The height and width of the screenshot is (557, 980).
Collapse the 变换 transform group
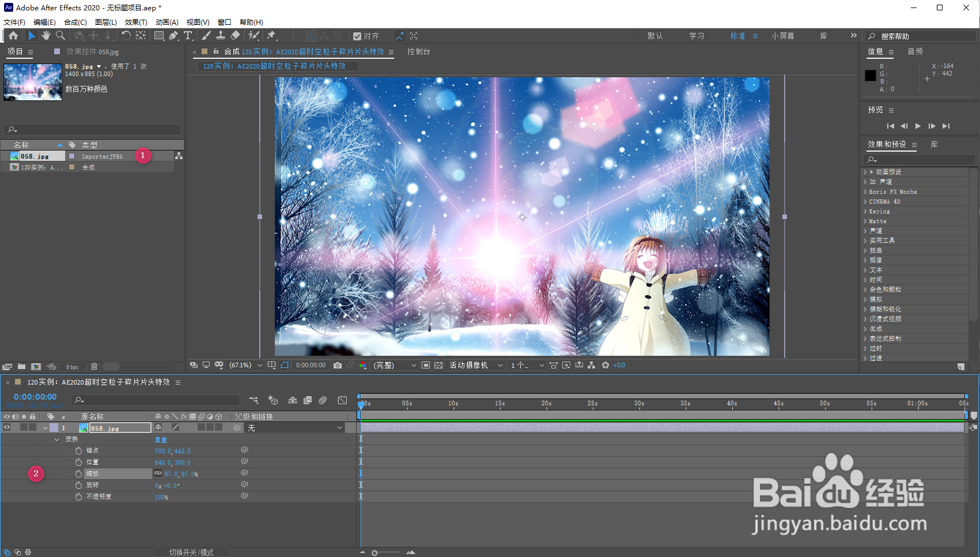point(56,439)
